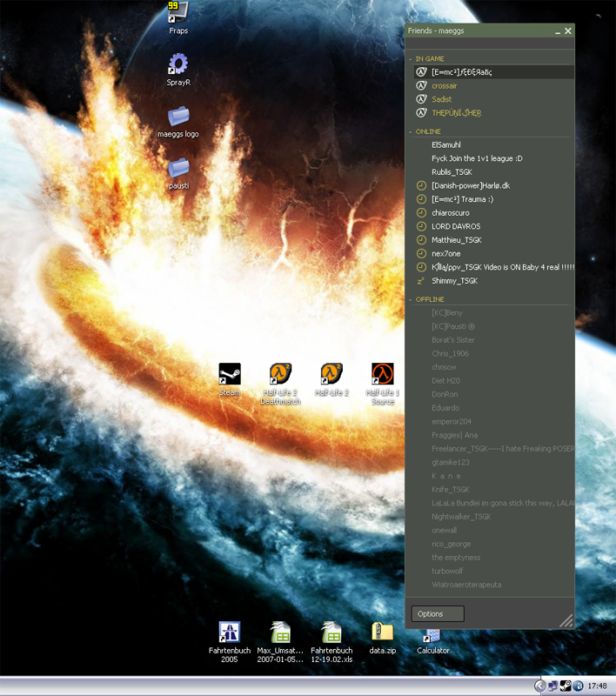Image resolution: width=616 pixels, height=696 pixels.
Task: Launch the Calculator shortcut
Action: click(x=432, y=635)
